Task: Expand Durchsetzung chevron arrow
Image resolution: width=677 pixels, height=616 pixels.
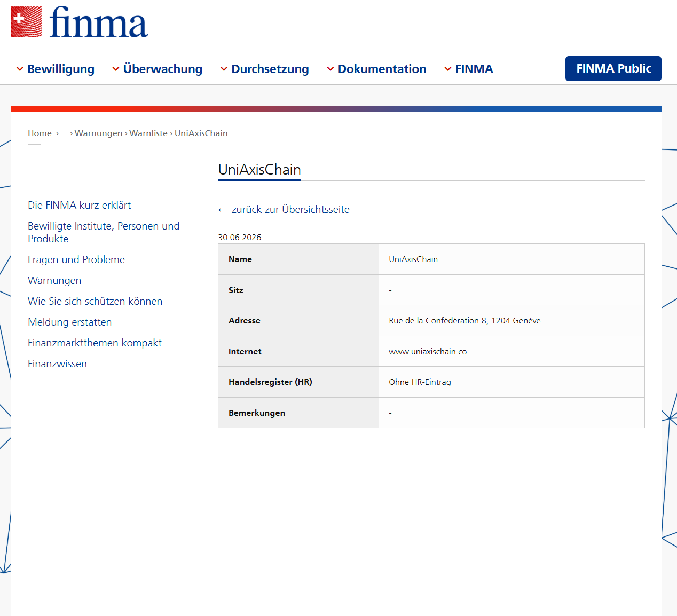Action: click(224, 69)
